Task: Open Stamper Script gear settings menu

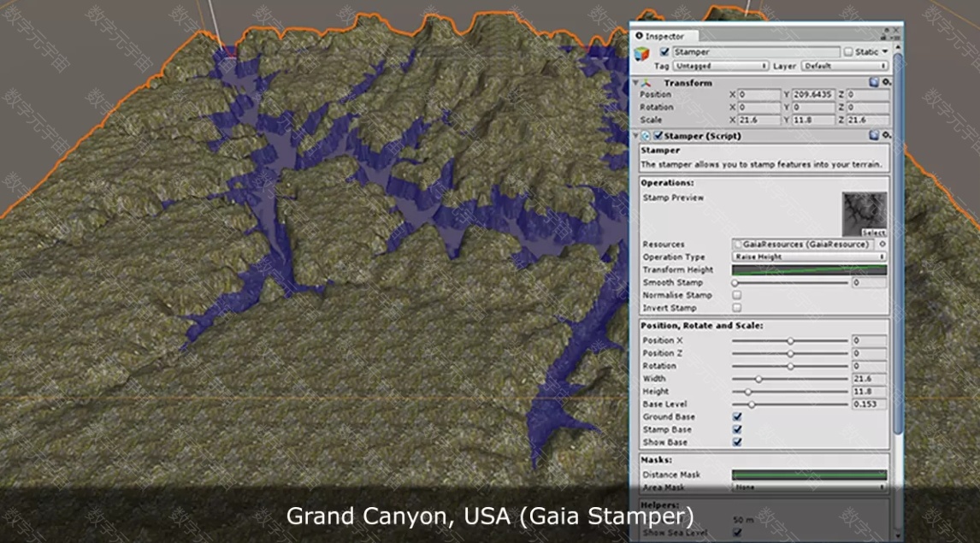Action: (x=886, y=136)
